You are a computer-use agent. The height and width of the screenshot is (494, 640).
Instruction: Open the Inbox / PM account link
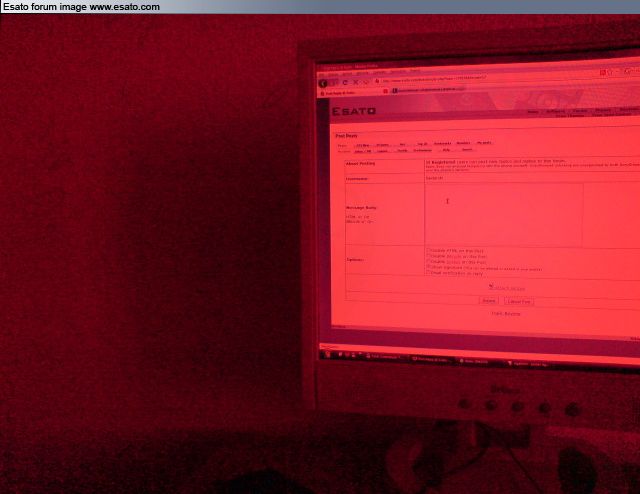362,151
